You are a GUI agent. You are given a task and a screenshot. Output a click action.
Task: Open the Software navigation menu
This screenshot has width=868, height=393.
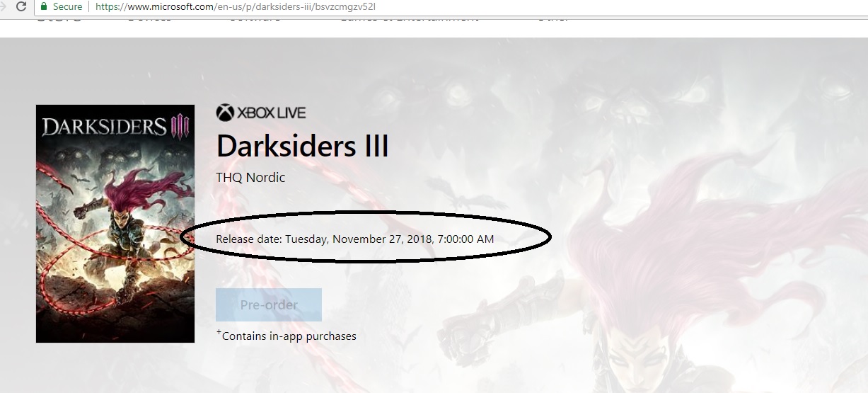tap(254, 18)
